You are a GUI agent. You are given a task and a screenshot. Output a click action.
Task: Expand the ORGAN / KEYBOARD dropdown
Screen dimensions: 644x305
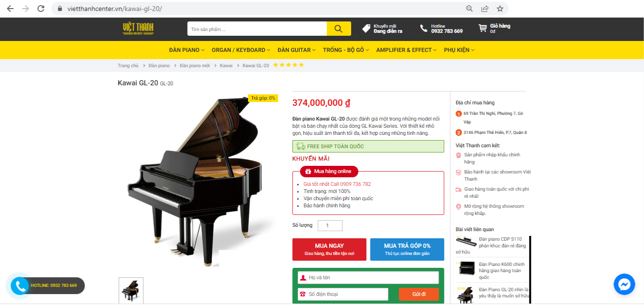pyautogui.click(x=241, y=50)
